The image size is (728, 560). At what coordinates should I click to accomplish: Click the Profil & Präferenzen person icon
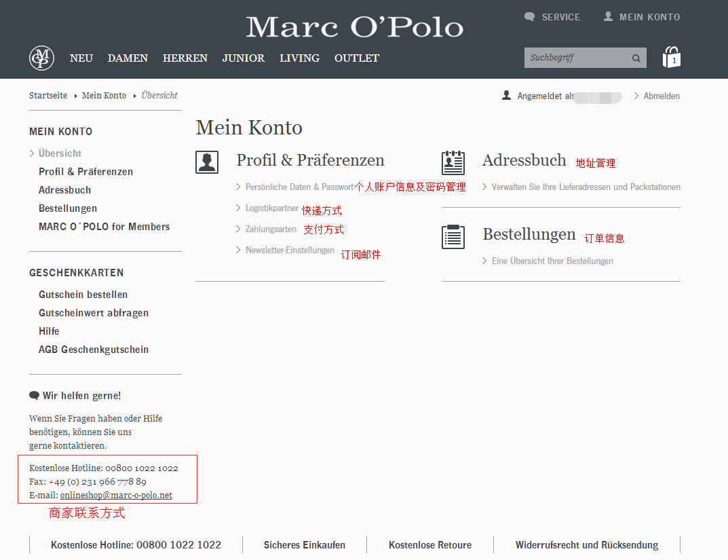pyautogui.click(x=207, y=162)
